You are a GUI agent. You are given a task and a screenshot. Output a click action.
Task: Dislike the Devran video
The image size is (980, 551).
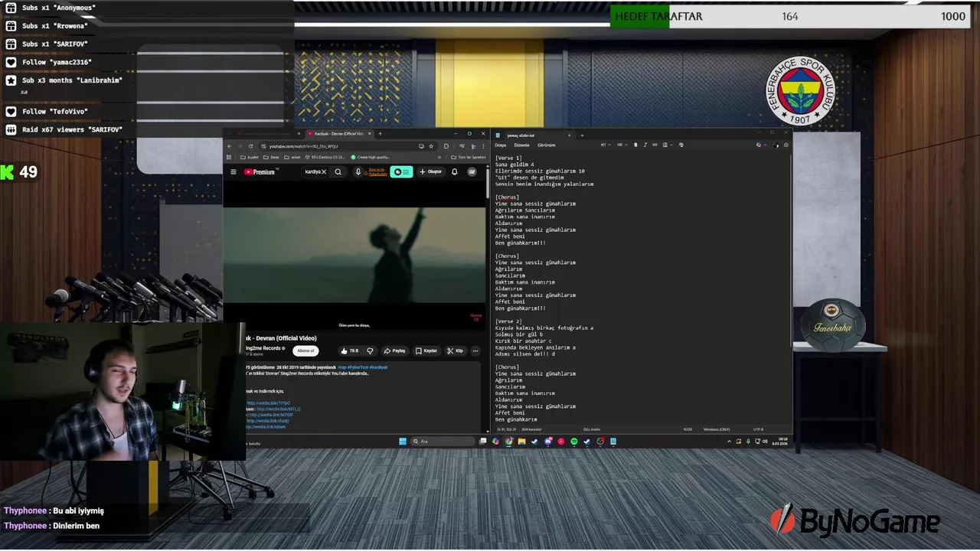(370, 350)
